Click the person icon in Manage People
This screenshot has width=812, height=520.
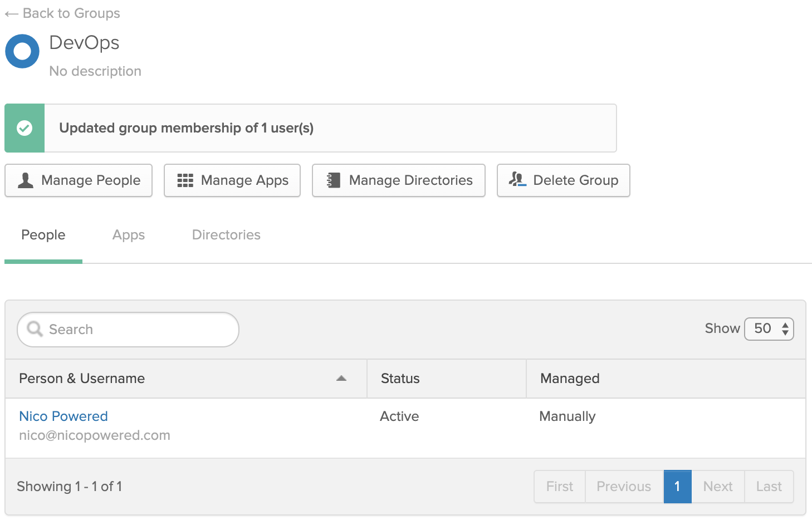coord(26,180)
